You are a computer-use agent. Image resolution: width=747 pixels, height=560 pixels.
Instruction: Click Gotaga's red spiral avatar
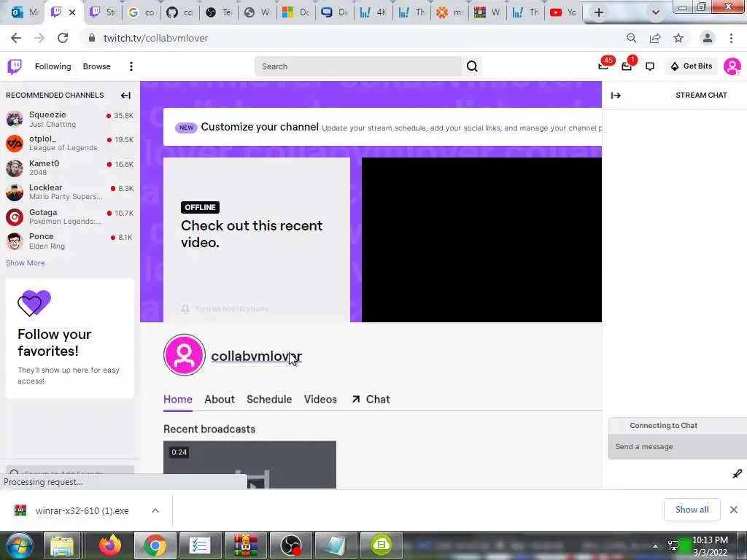coord(15,217)
